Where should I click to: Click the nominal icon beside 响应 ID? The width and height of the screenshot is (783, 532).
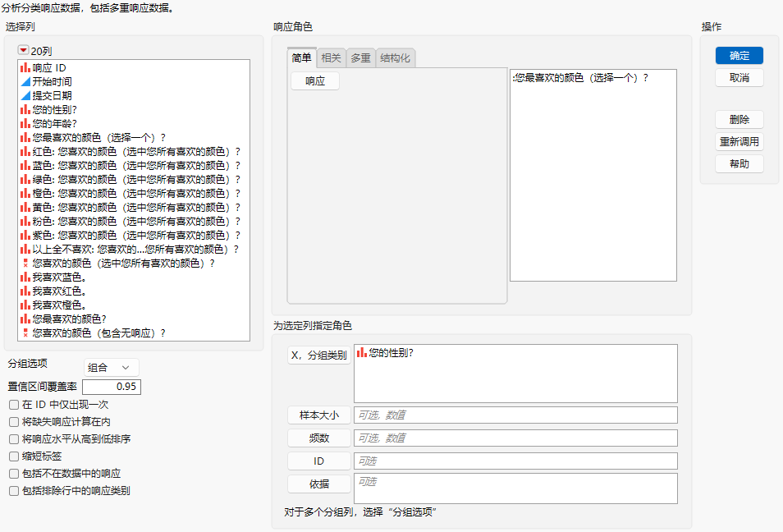tap(25, 67)
